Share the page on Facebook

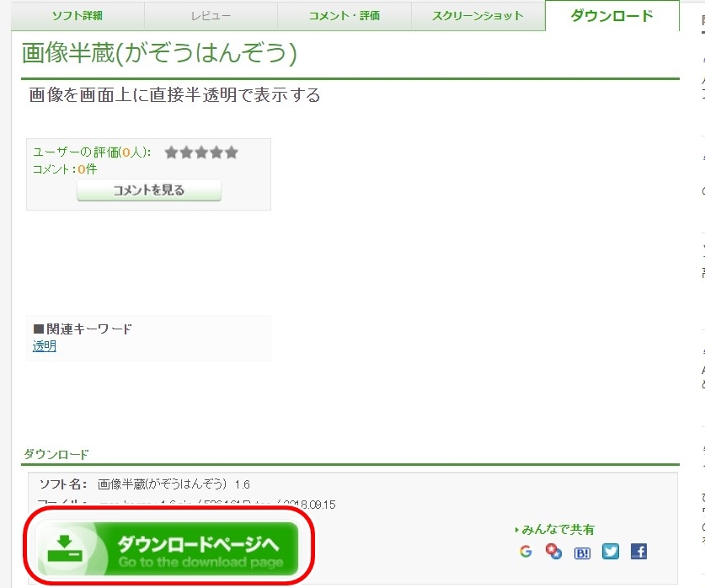638,552
